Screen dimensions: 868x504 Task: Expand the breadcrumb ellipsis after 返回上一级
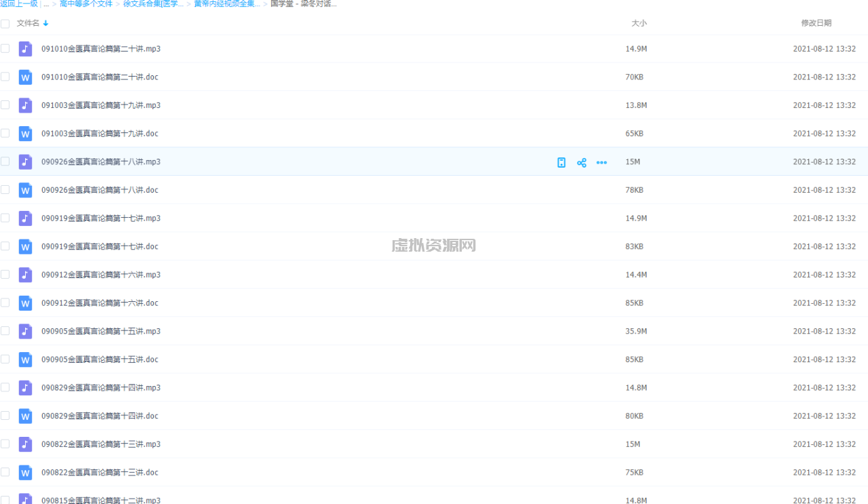[x=46, y=4]
